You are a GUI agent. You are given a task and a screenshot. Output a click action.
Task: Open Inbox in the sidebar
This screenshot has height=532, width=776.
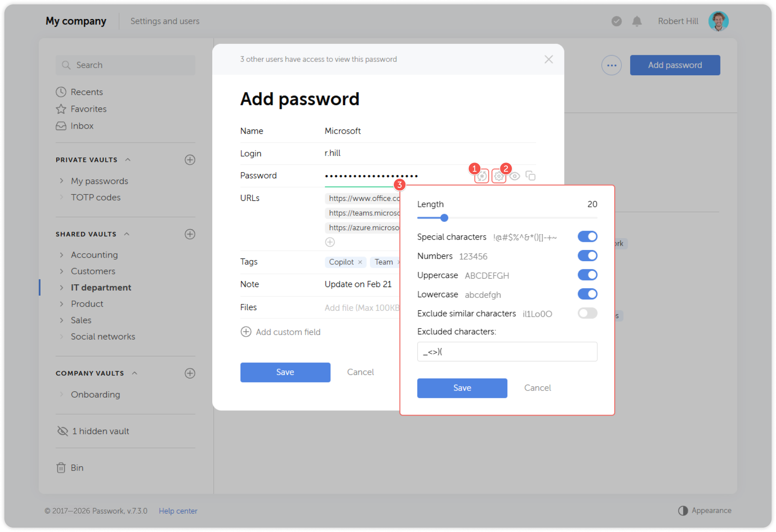click(75, 126)
